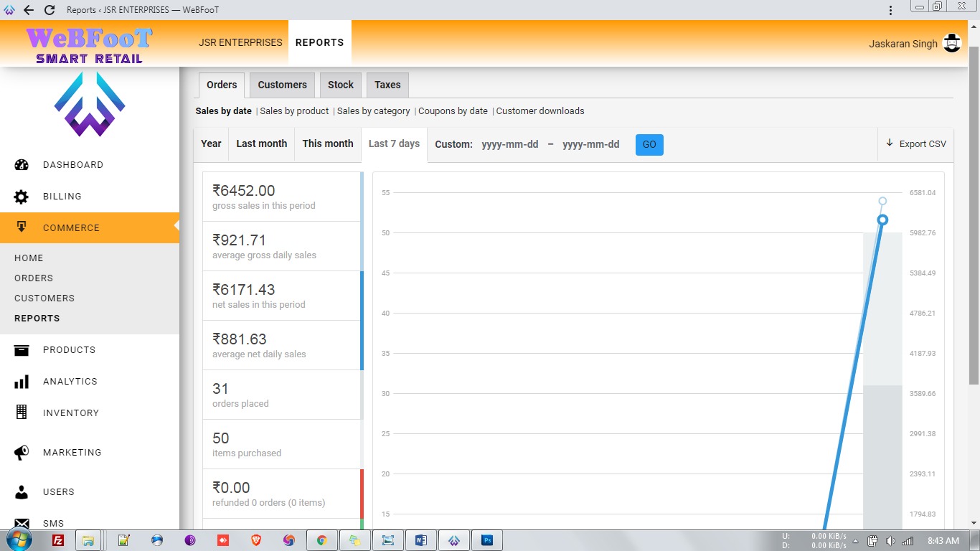Switch to the Stock report tab
The height and width of the screenshot is (551, 980).
pyautogui.click(x=341, y=85)
